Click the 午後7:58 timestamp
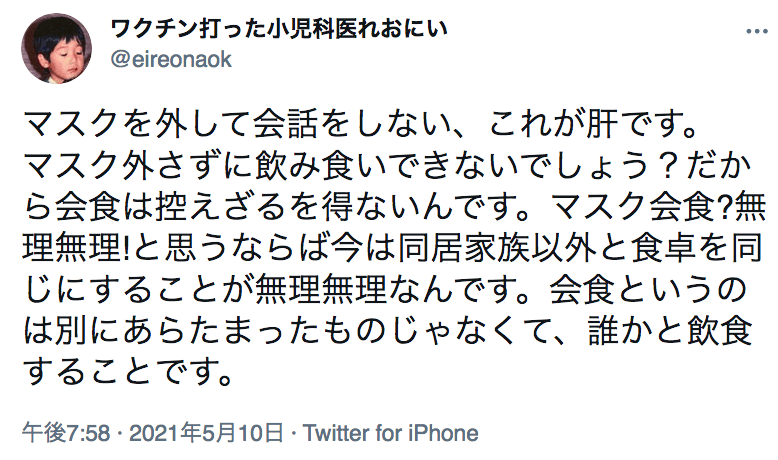Viewport: 778px width, 460px height. [x=65, y=433]
